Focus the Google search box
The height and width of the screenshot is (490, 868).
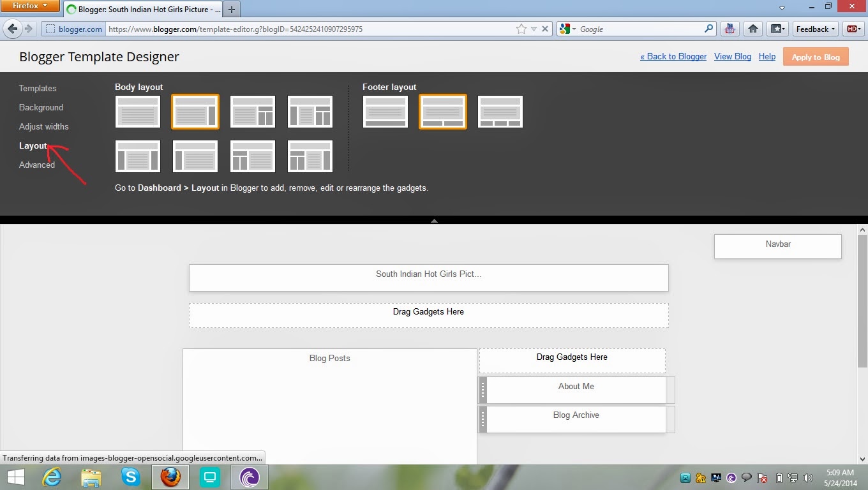[x=640, y=29]
